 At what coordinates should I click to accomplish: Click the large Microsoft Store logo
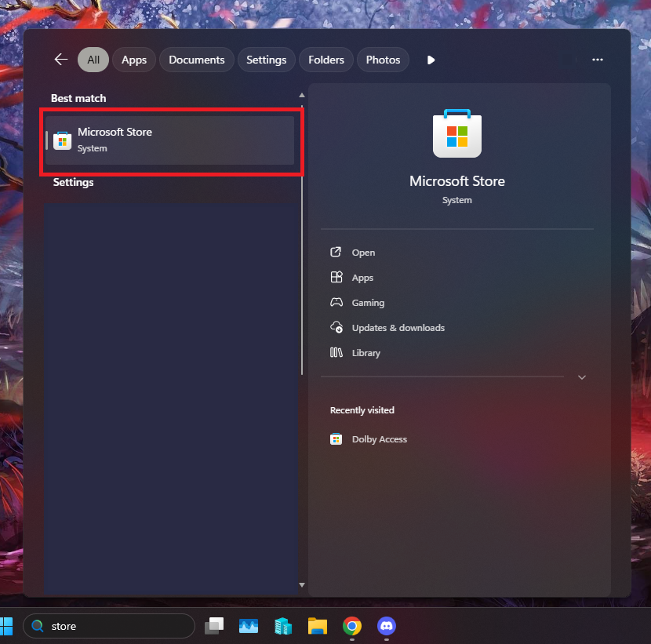pos(457,134)
